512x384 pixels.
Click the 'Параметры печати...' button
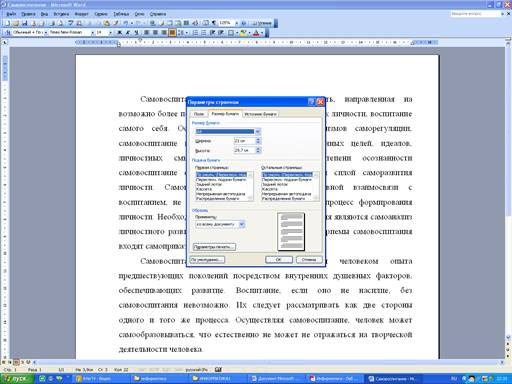pos(214,247)
